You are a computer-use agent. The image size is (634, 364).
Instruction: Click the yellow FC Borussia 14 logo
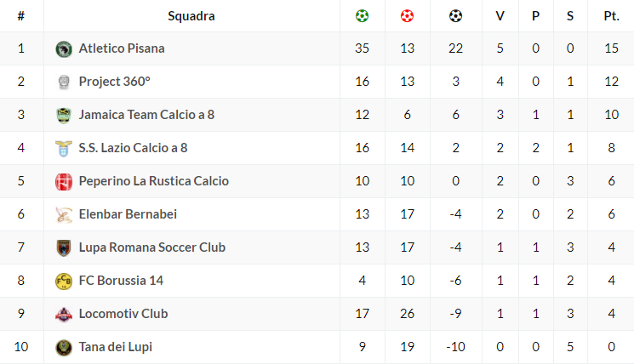[x=63, y=281]
